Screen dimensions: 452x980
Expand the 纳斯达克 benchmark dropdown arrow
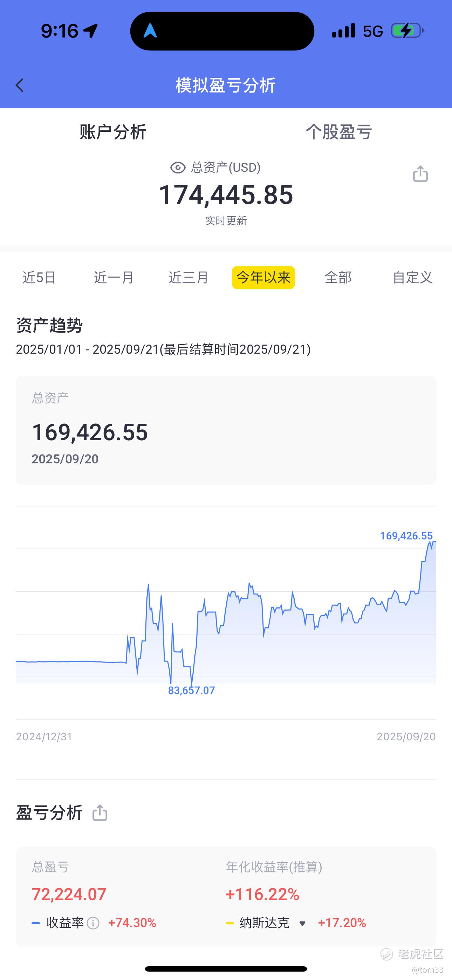pos(302,923)
